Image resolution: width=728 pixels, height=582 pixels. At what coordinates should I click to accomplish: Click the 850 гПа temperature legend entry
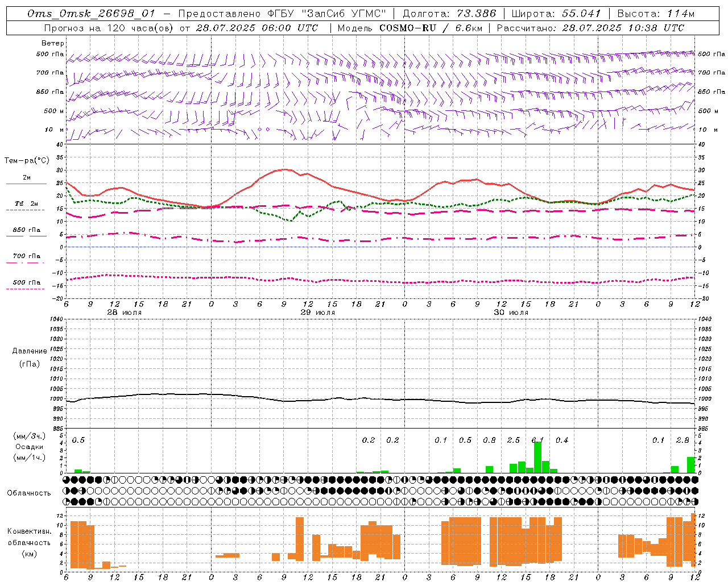(27, 230)
